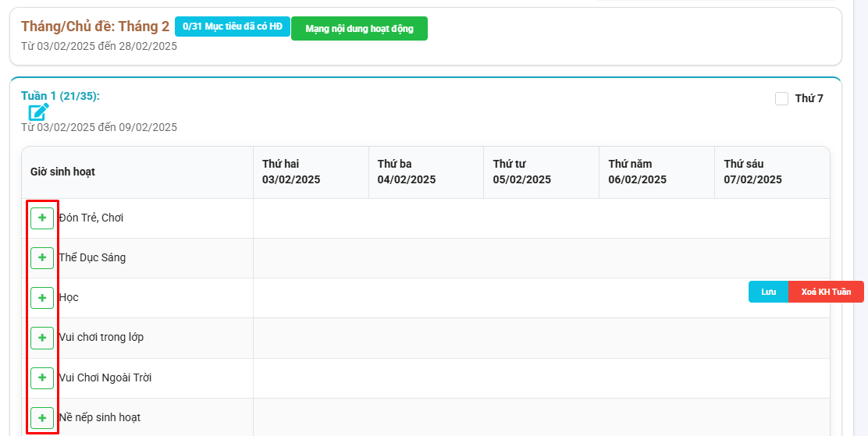Click the Lưu save button

768,292
